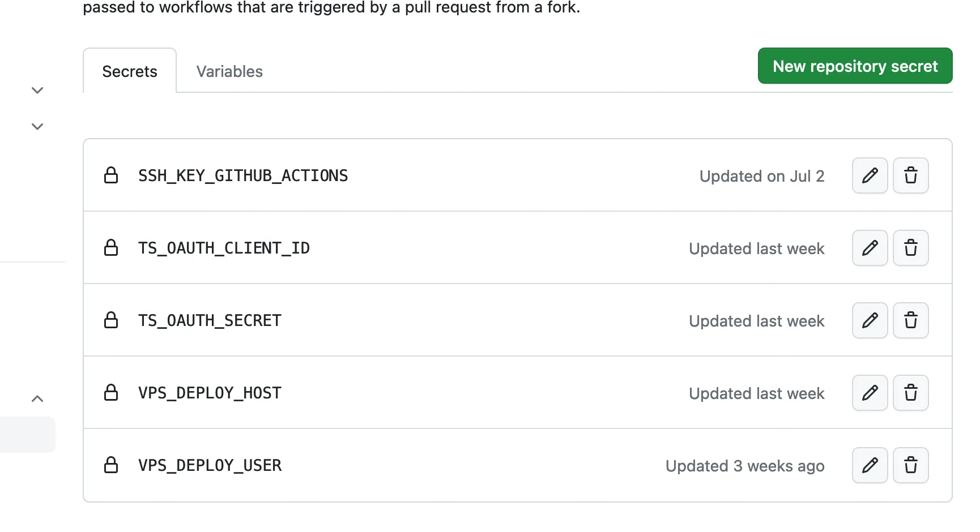The image size is (980, 532).
Task: Click the lock icon beside SSH_KEY_GITHUB_ACTIONS
Action: tap(111, 175)
